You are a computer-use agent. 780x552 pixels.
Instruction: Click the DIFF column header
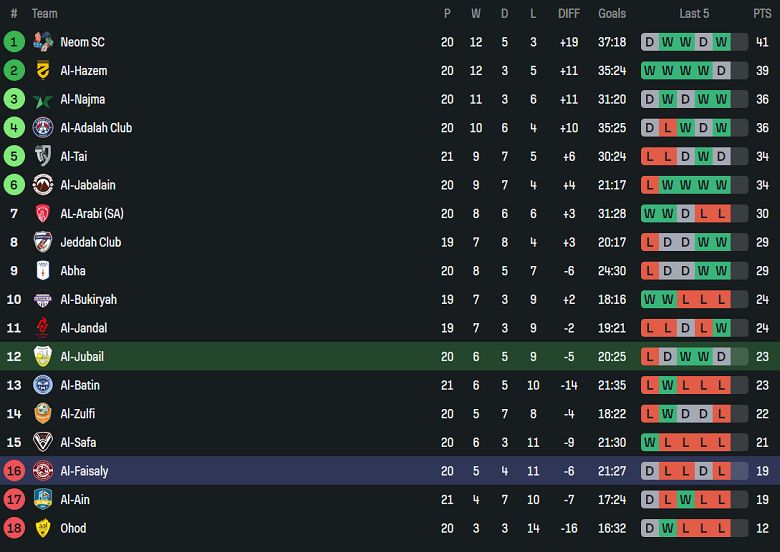pos(569,13)
